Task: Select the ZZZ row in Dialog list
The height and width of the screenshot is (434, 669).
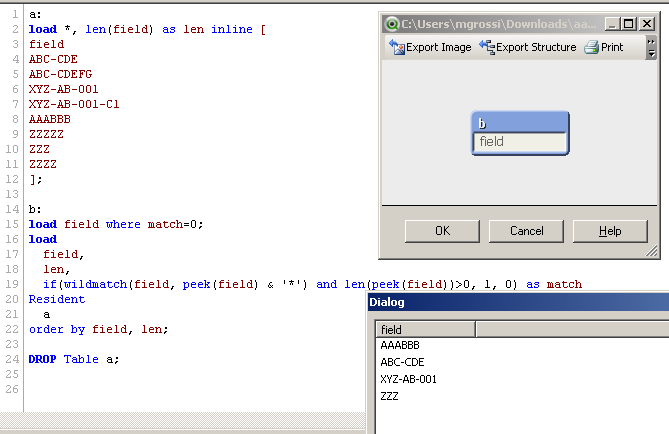Action: coord(390,396)
